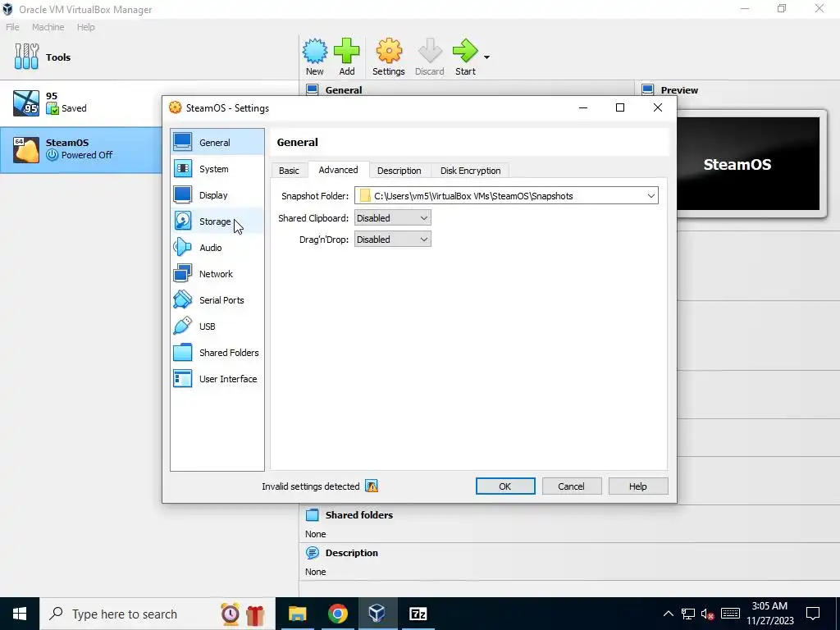The height and width of the screenshot is (630, 840).
Task: Click the volume muted tray icon
Action: tap(708, 614)
